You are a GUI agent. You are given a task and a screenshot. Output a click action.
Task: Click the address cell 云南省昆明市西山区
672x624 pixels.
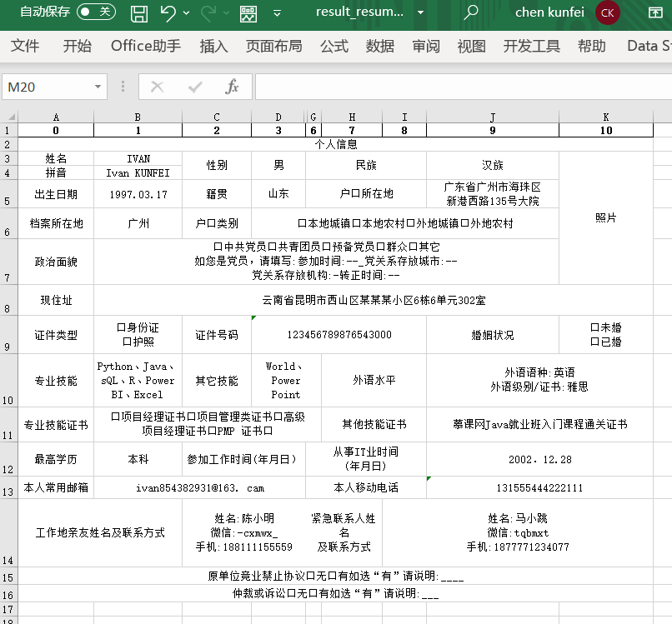pos(374,300)
